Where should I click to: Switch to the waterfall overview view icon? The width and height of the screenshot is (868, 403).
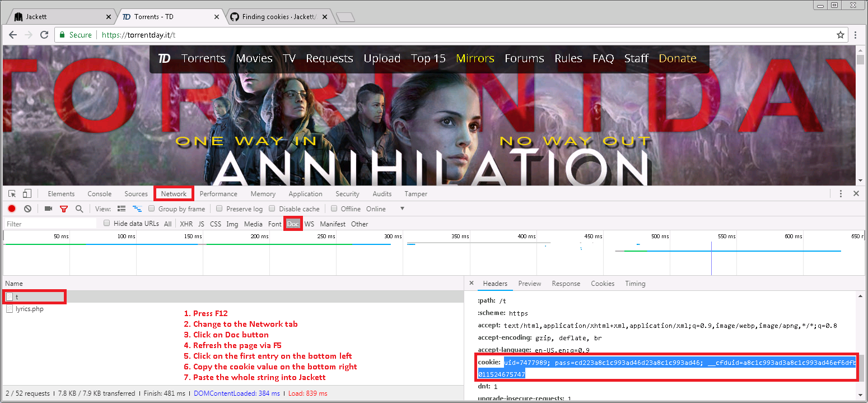pyautogui.click(x=137, y=209)
